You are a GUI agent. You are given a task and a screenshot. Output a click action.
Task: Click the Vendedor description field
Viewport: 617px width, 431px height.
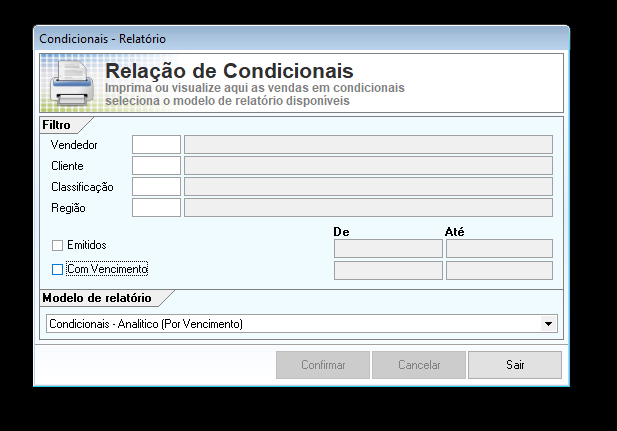368,144
